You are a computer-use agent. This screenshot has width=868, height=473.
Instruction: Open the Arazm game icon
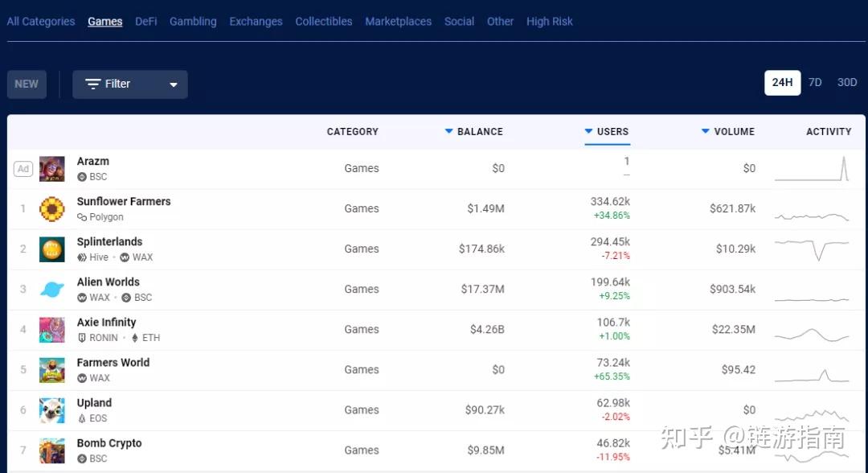point(52,169)
